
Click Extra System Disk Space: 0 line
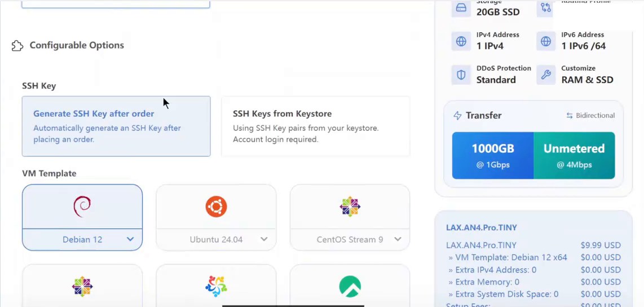[x=503, y=294]
